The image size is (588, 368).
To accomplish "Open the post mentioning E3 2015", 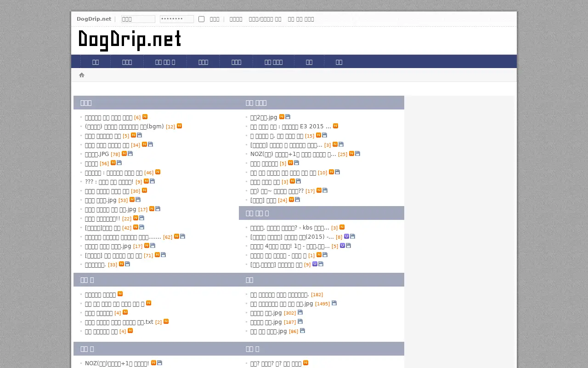I will coord(291,126).
